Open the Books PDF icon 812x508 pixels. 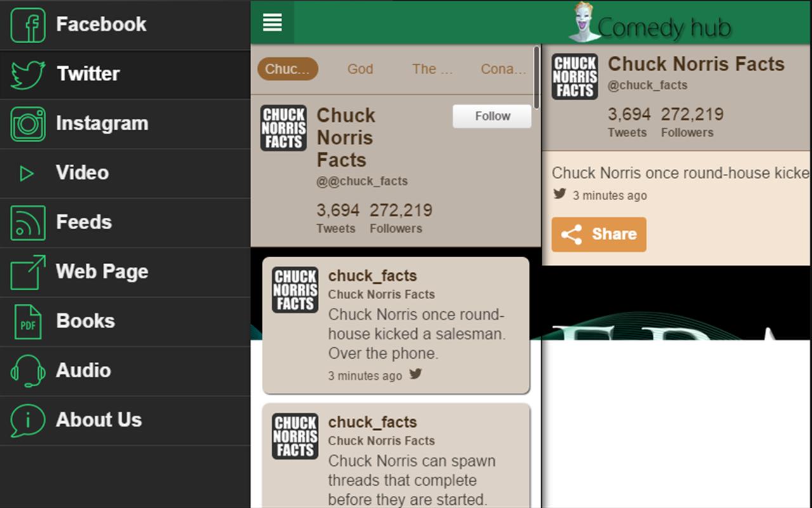point(28,321)
